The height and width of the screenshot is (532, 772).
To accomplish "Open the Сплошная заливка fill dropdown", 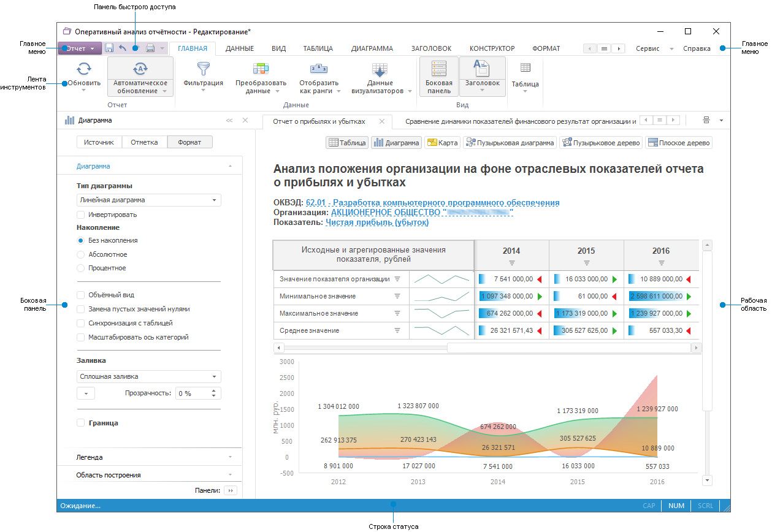I will (x=148, y=377).
